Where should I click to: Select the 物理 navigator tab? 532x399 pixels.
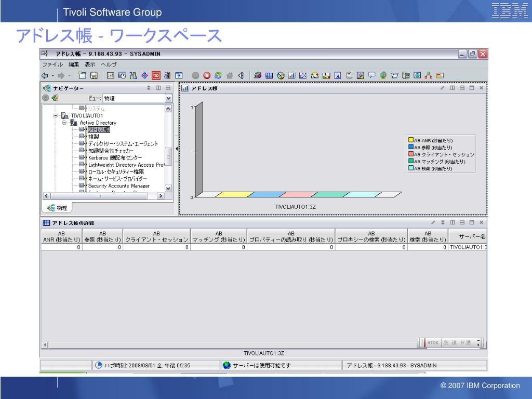coord(57,208)
